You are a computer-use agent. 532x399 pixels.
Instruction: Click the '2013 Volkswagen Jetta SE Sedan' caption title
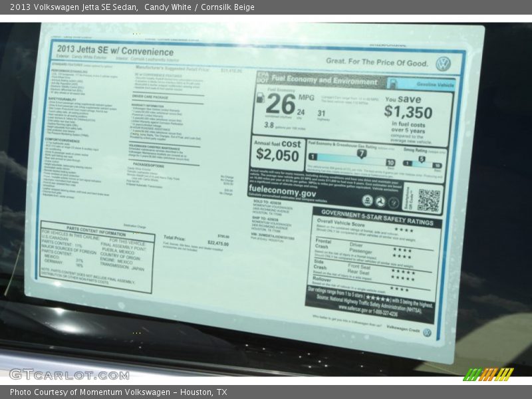pyautogui.click(x=74, y=7)
